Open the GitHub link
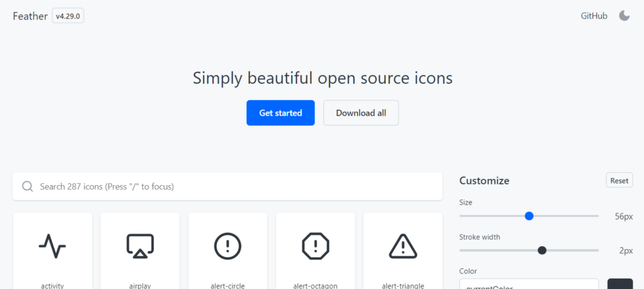 pyautogui.click(x=594, y=16)
